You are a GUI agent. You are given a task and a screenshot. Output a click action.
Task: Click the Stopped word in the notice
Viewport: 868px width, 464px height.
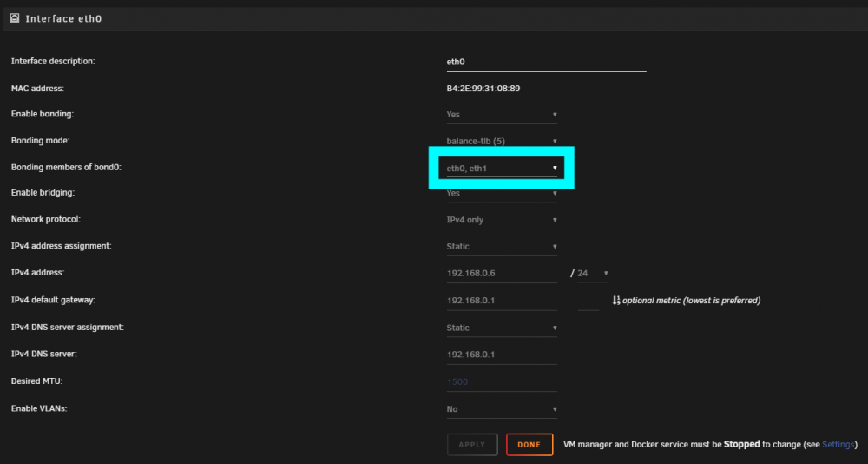tap(742, 445)
